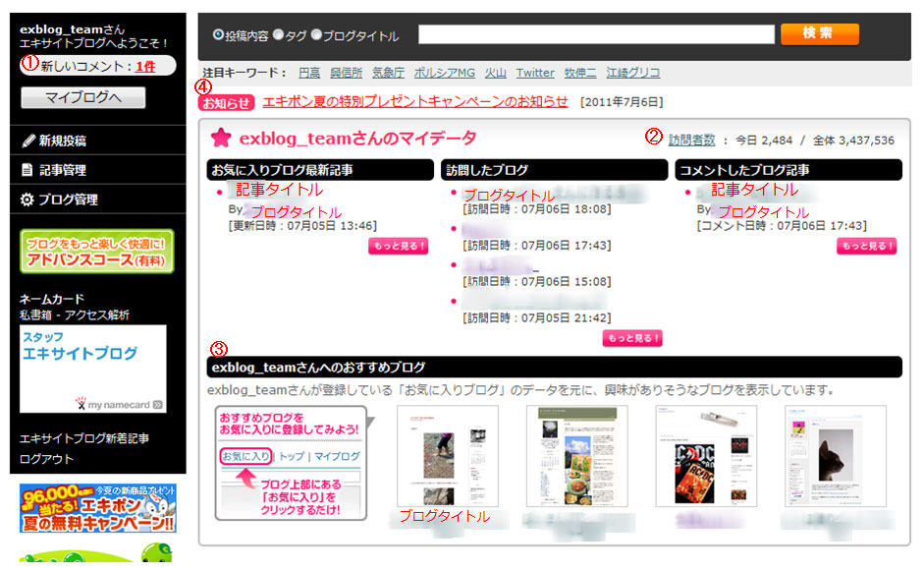Click the gear icon beside ブログ管理
The image size is (924, 571).
[27, 200]
